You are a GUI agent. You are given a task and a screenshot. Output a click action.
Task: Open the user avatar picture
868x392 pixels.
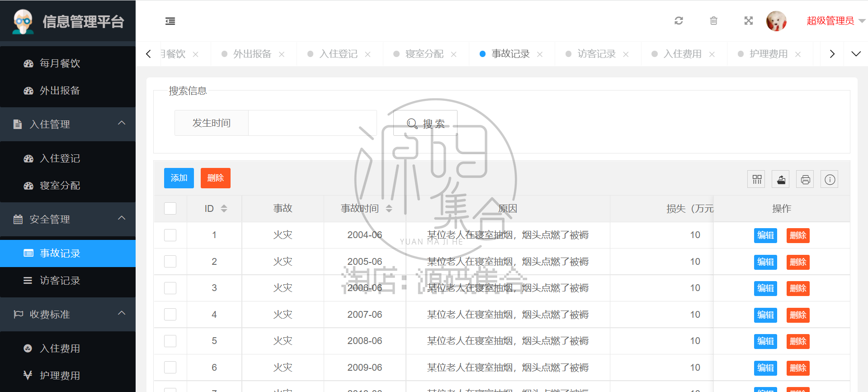776,21
